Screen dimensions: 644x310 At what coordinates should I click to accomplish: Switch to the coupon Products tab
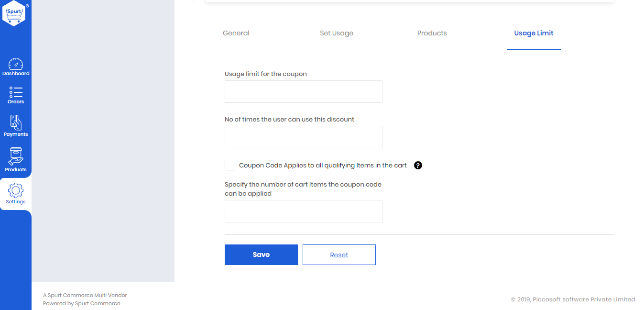(x=432, y=33)
